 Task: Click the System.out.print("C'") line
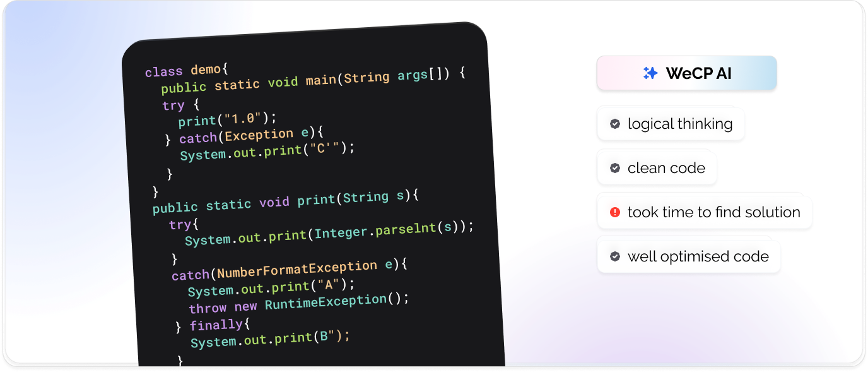tap(267, 151)
